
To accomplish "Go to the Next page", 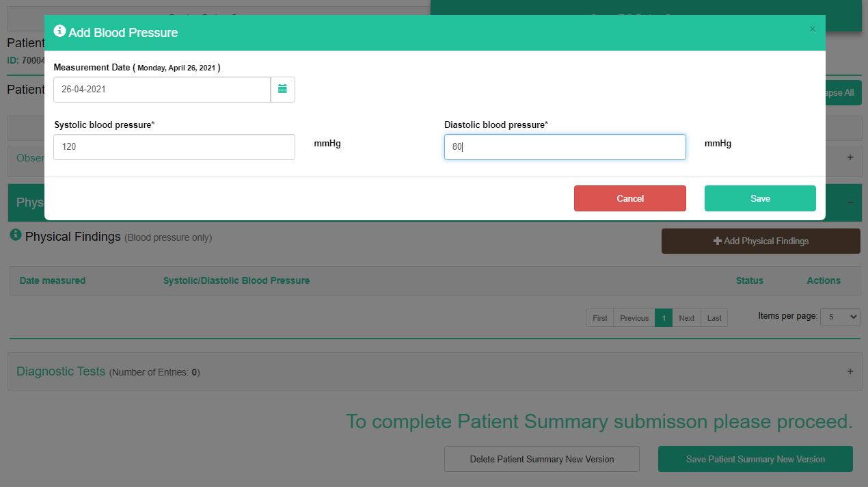I will tap(686, 318).
